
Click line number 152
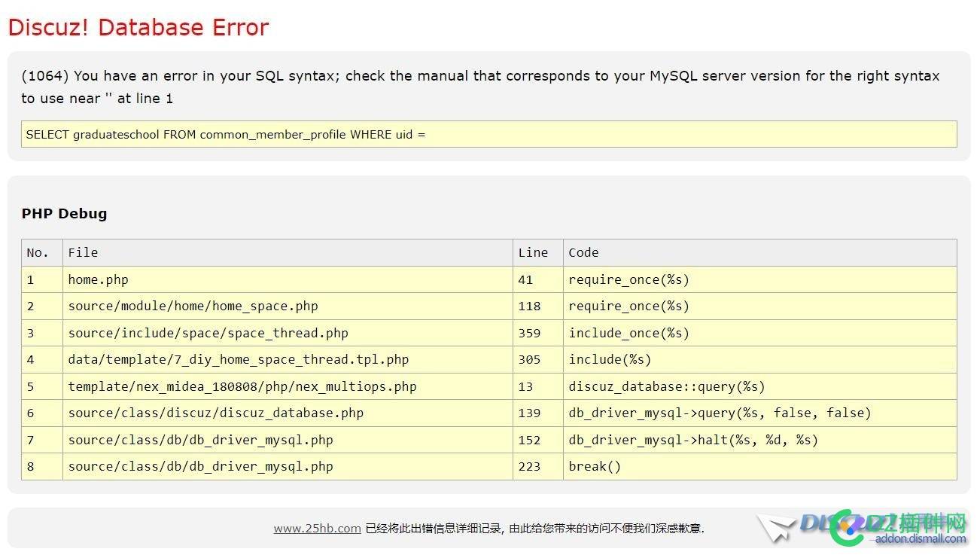coord(538,440)
